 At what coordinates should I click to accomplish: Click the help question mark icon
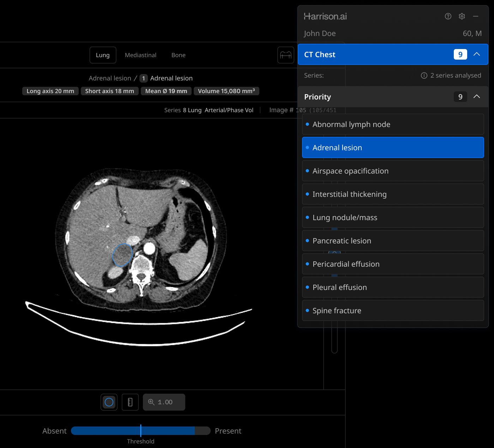click(448, 16)
